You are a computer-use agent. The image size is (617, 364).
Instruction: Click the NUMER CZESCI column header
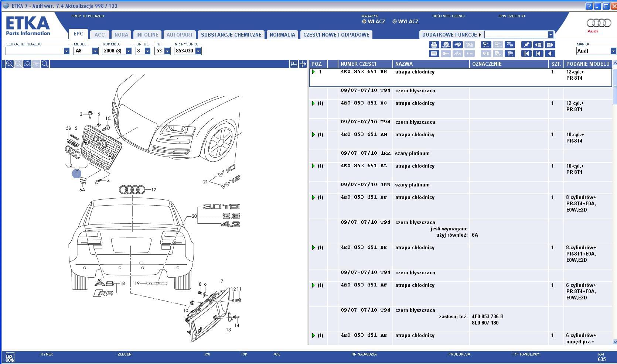[365, 64]
